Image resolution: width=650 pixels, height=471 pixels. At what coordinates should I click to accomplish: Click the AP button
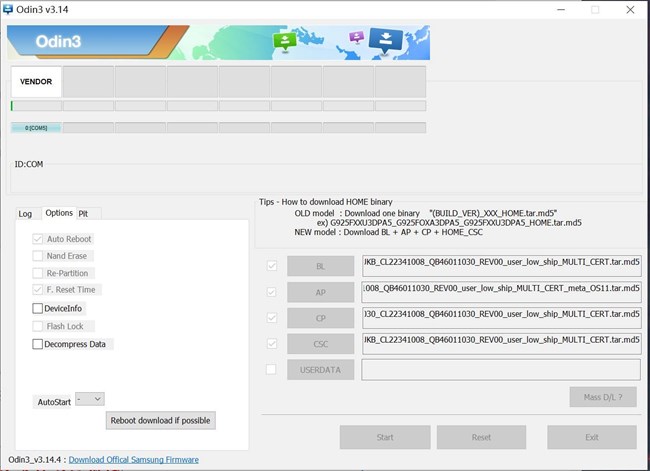(x=320, y=292)
